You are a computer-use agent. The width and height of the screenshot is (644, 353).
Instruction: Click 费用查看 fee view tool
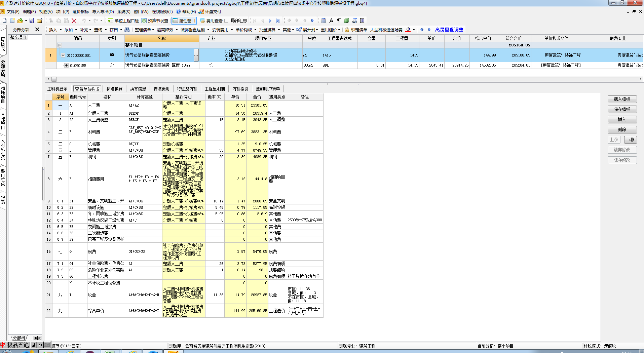click(211, 21)
